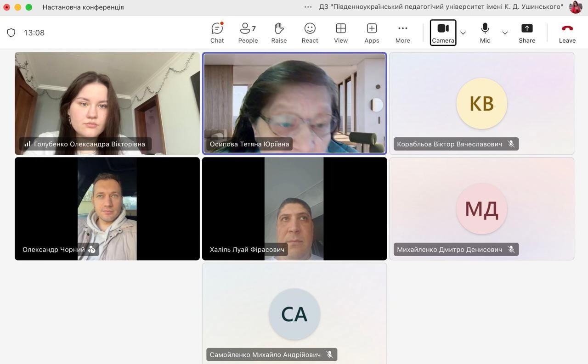Click the KB avatar of Кораблов Віктор
The width and height of the screenshot is (588, 364).
(x=481, y=103)
